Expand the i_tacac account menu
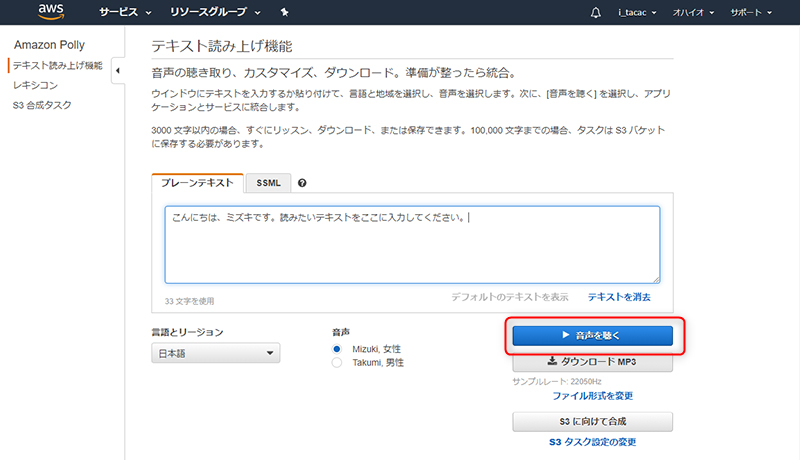This screenshot has height=460, width=800. [637, 13]
